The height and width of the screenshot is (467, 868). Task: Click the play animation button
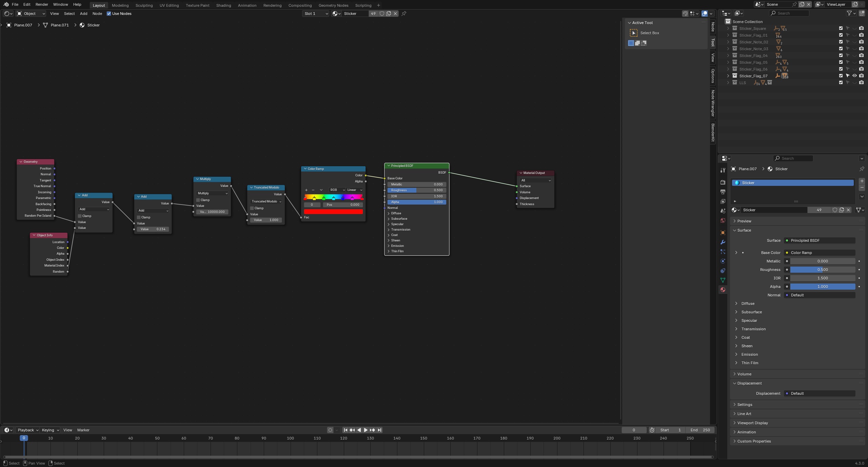click(366, 430)
